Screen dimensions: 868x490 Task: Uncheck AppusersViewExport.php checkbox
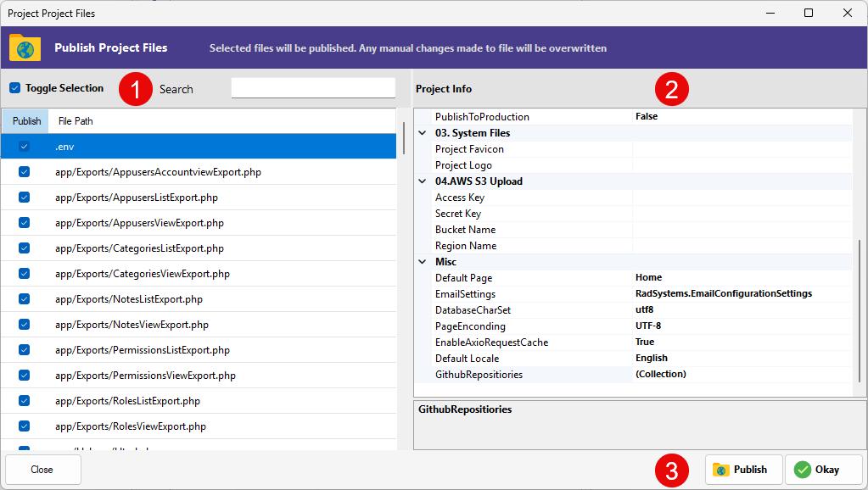24,223
